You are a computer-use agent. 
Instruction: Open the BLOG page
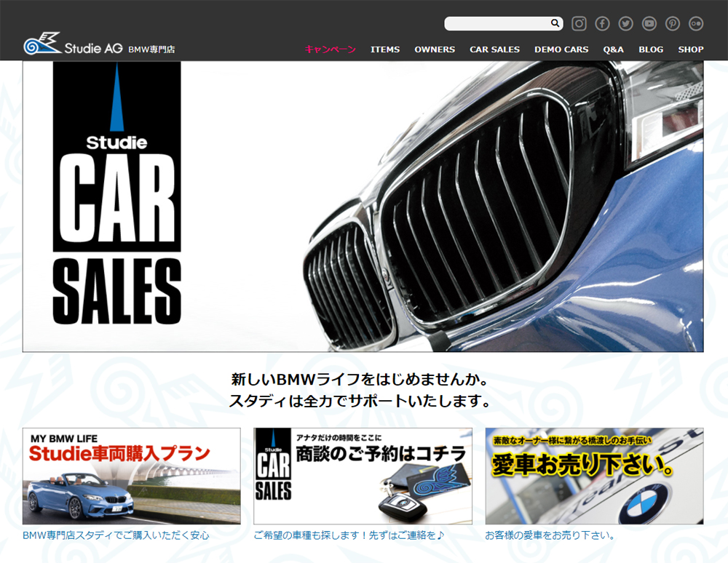click(x=651, y=49)
